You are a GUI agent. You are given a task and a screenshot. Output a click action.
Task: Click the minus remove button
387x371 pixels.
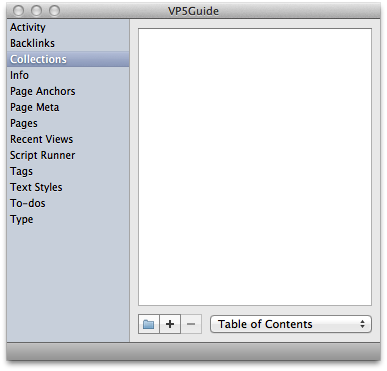(191, 324)
